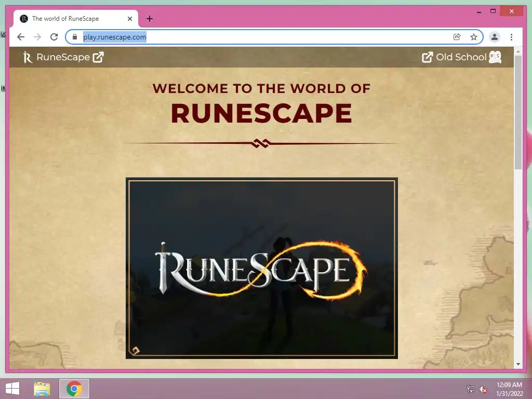Click the vertical scrollbar thumb
This screenshot has height=399, width=532.
point(518,112)
